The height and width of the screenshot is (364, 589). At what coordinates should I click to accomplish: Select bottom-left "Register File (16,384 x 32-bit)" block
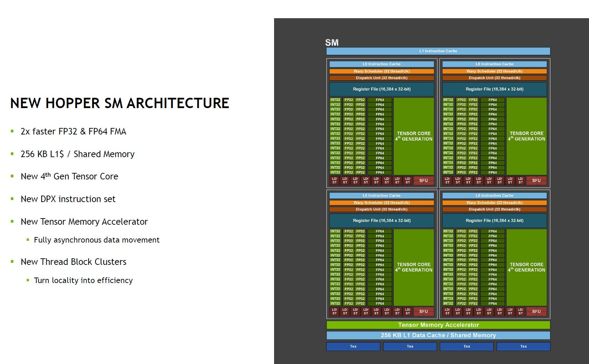pos(382,221)
